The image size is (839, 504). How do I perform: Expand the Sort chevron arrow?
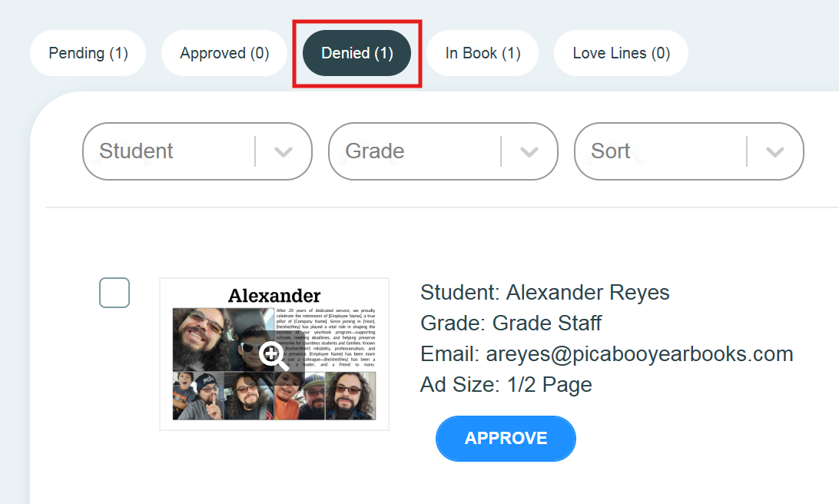coord(775,151)
